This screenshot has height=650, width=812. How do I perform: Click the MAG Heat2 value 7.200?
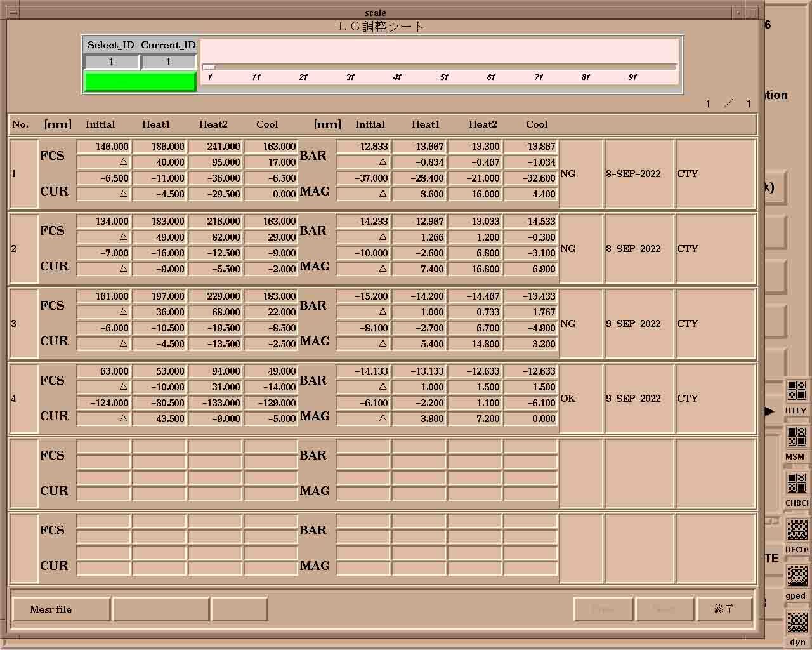click(475, 419)
